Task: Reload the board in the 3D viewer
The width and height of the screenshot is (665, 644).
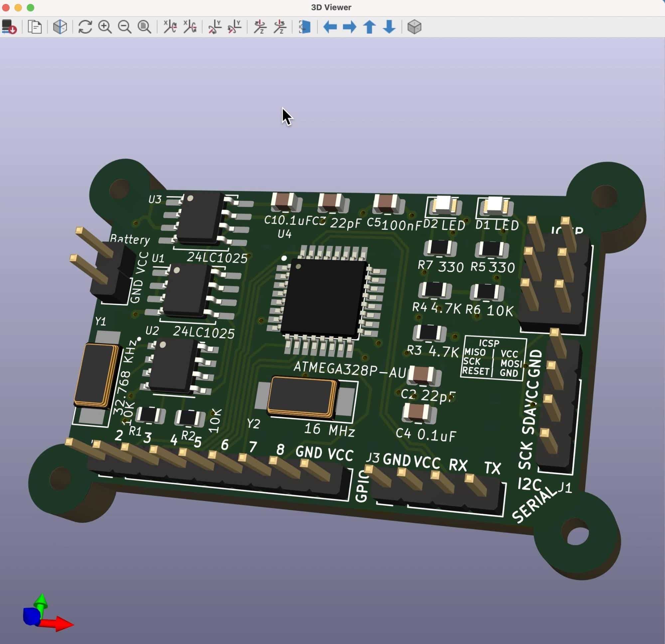Action: 9,27
